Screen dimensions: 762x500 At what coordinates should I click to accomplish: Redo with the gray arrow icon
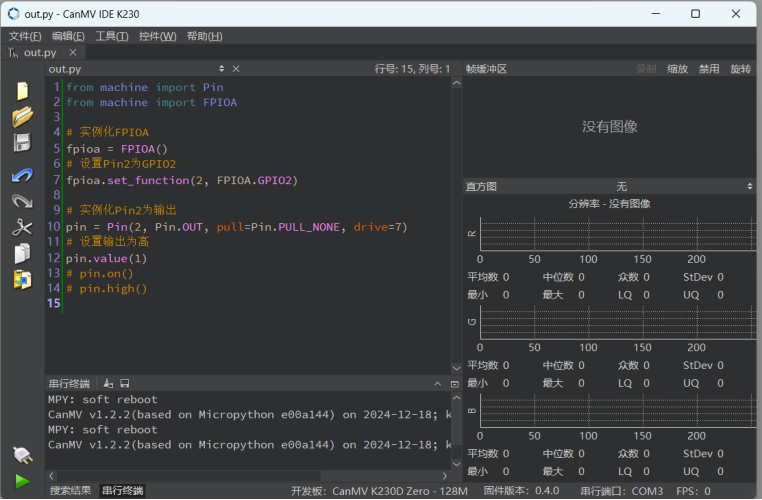22,201
